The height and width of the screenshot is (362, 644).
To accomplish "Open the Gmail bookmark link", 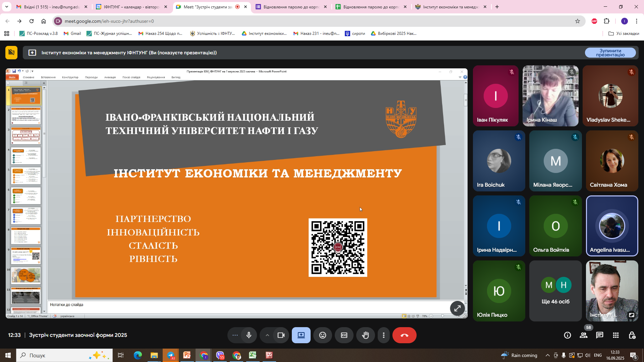I will click(x=72, y=34).
